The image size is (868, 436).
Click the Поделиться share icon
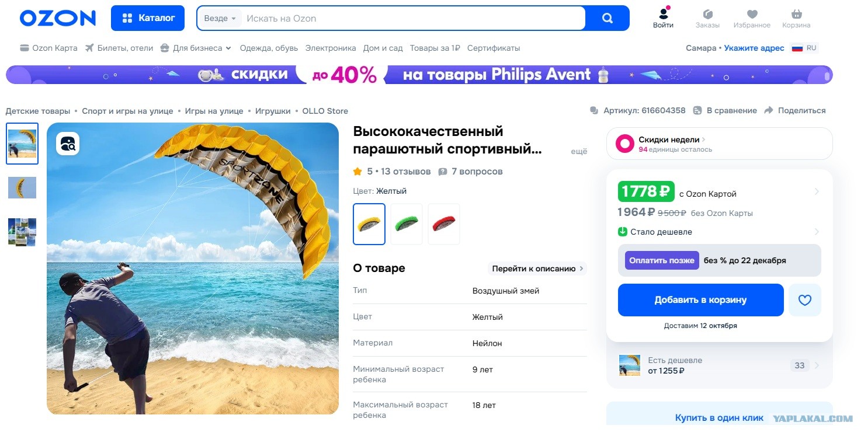pyautogui.click(x=769, y=110)
